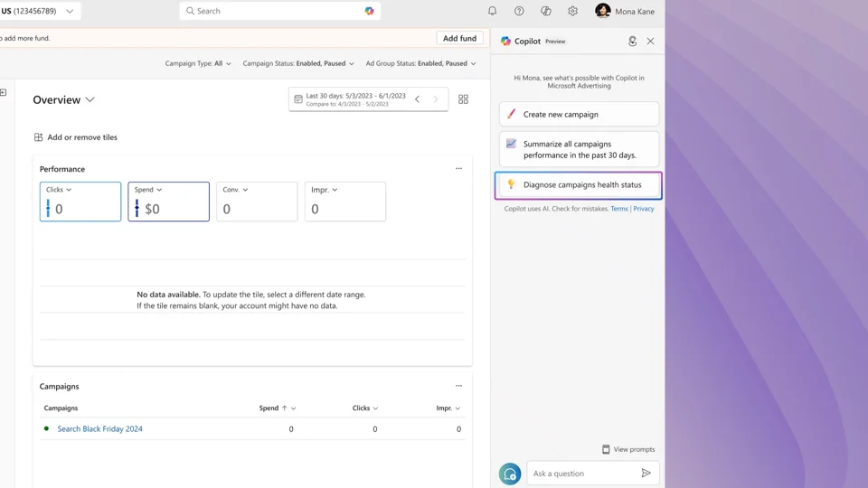
Task: Open the Campaign Type filter
Action: [x=198, y=63]
